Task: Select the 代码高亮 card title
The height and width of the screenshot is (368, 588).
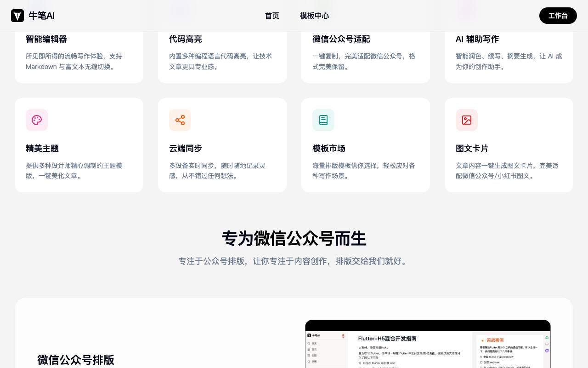Action: click(x=186, y=39)
